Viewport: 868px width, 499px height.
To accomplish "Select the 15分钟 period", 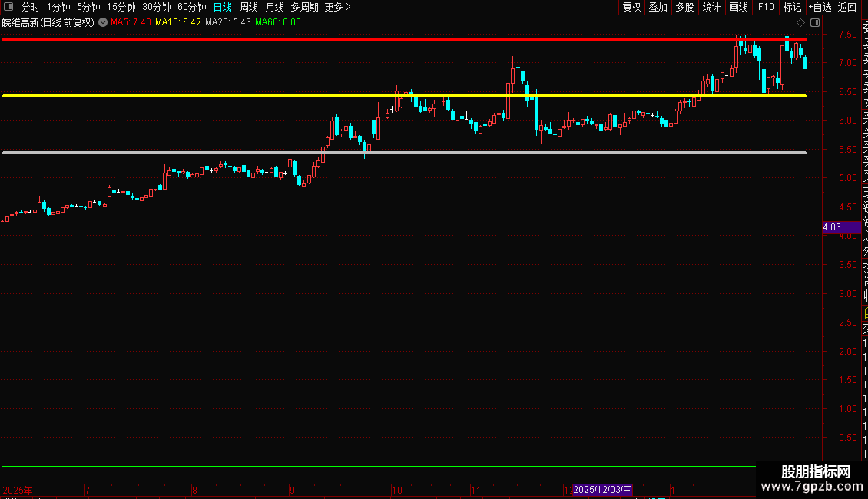I will click(x=121, y=7).
